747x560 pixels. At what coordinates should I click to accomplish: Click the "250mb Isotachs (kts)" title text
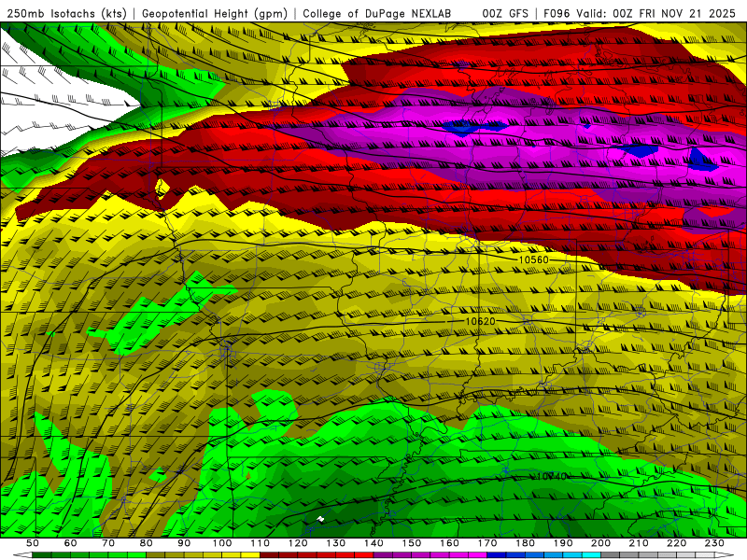(67, 13)
